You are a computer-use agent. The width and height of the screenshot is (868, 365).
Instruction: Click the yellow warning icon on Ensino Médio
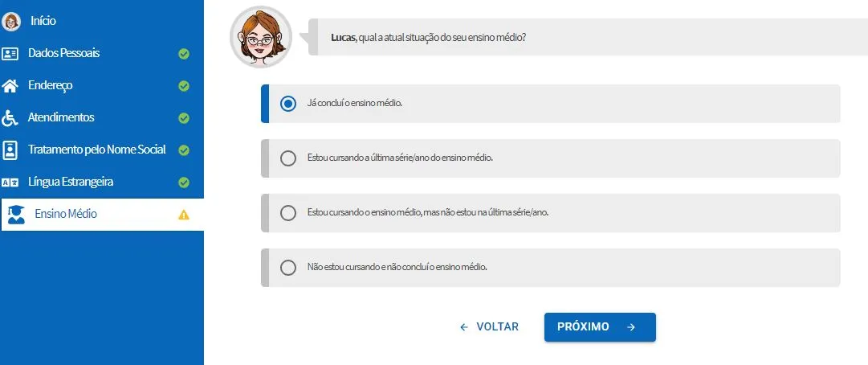(x=184, y=215)
